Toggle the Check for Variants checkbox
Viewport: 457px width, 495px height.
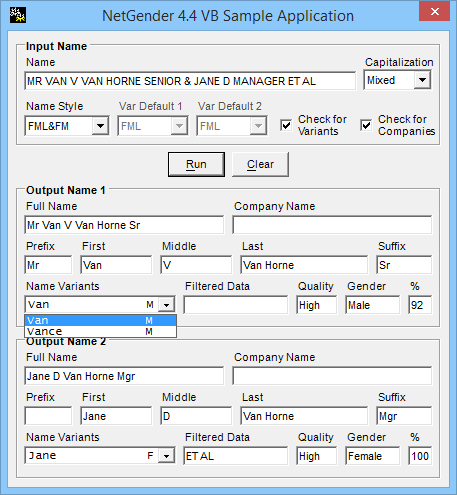(x=286, y=126)
